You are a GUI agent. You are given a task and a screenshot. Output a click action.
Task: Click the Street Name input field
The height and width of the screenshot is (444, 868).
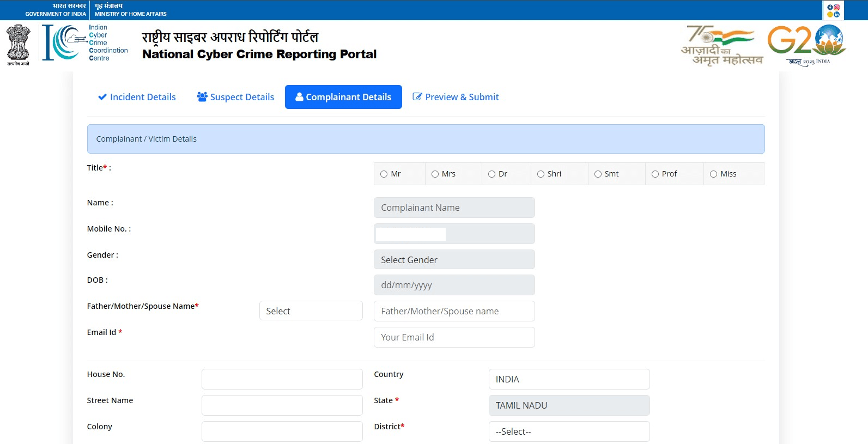282,405
